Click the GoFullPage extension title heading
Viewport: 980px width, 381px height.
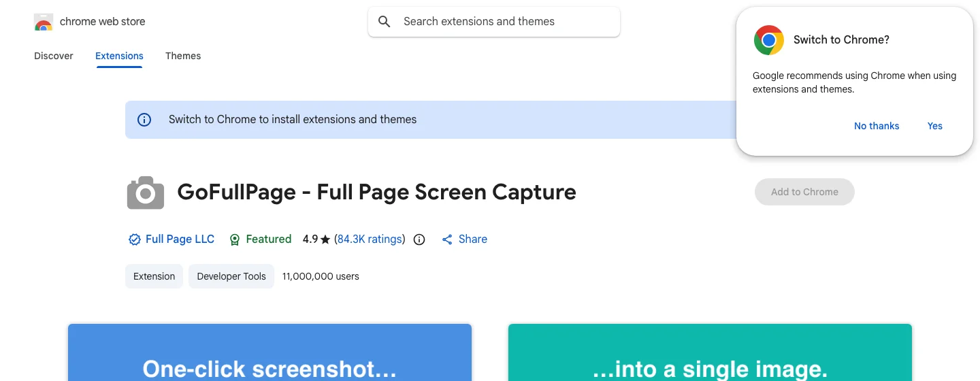pos(377,193)
